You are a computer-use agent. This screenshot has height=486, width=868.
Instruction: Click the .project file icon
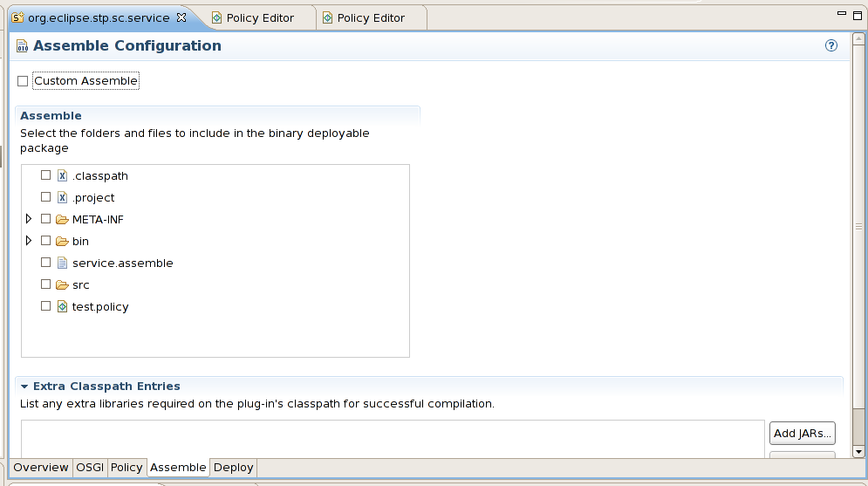(62, 197)
